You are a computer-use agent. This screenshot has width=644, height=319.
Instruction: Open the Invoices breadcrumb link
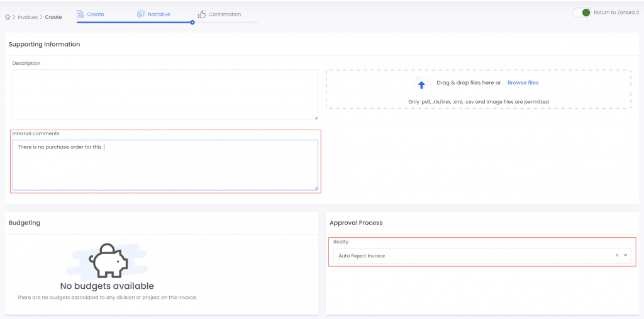pos(28,17)
